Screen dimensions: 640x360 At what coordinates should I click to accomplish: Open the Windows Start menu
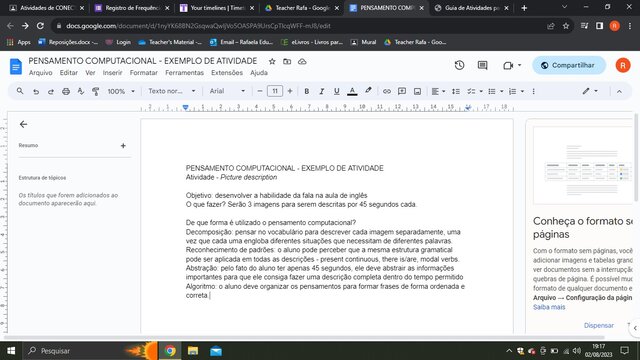(x=11, y=351)
